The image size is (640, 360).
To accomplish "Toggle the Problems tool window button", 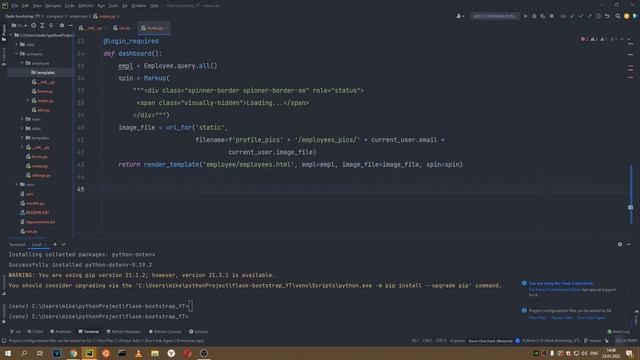I will tap(60, 331).
